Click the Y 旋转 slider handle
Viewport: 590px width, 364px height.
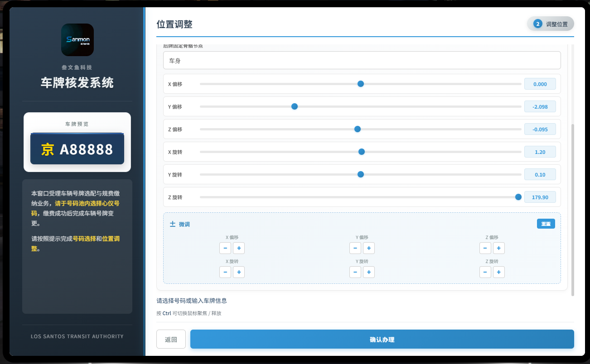coord(361,174)
